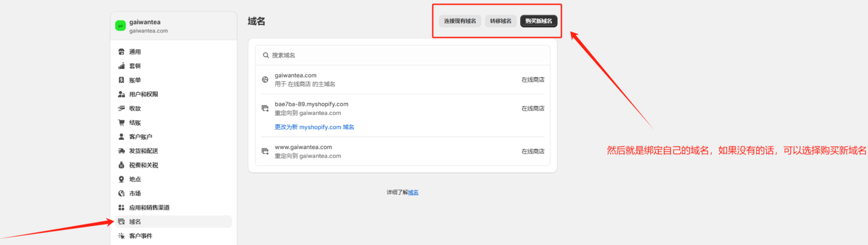The width and height of the screenshot is (868, 245).
Task: Click the 域名 page heading
Action: [256, 21]
